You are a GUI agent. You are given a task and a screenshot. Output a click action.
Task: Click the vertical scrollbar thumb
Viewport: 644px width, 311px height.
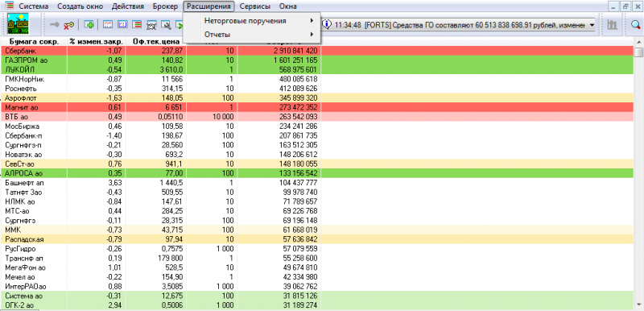coord(638,52)
